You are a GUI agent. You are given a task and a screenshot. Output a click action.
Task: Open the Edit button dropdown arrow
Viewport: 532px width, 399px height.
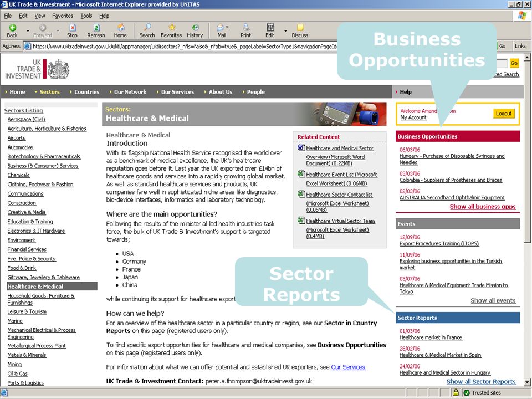tap(285, 31)
